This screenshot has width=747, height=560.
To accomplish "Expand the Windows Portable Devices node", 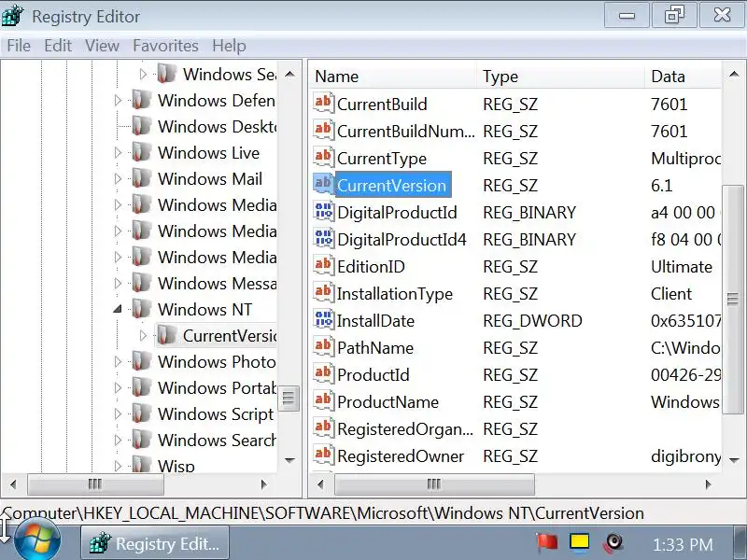I will pos(118,387).
